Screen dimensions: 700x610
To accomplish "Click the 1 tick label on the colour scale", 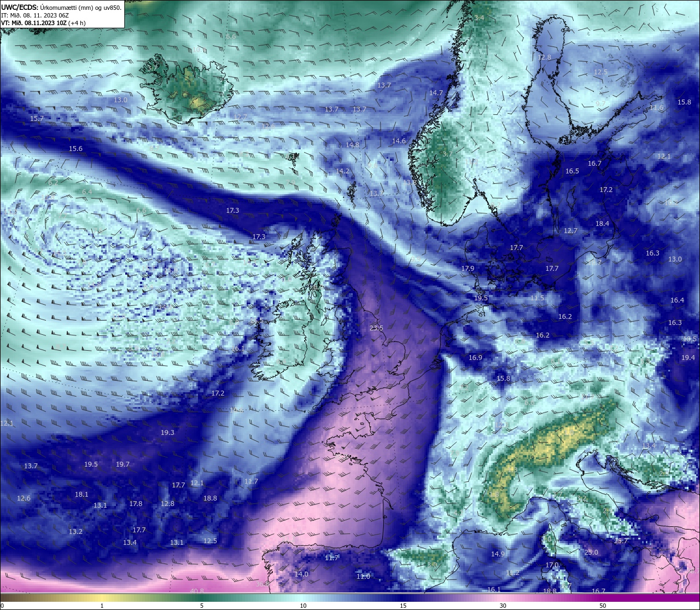I will (102, 606).
